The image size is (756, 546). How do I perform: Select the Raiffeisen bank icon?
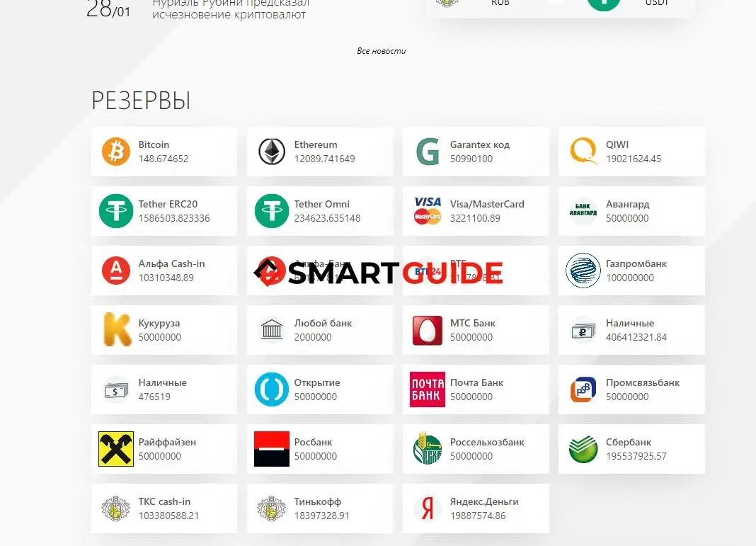(x=115, y=448)
